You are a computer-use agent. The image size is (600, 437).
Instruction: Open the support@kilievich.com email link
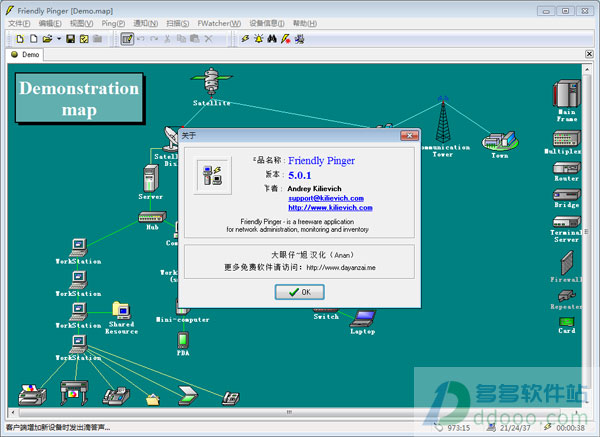326,198
